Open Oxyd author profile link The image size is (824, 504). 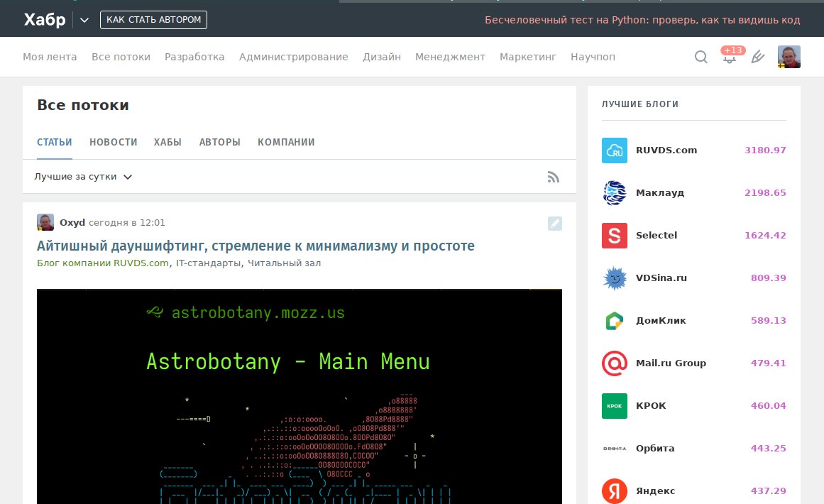[72, 222]
